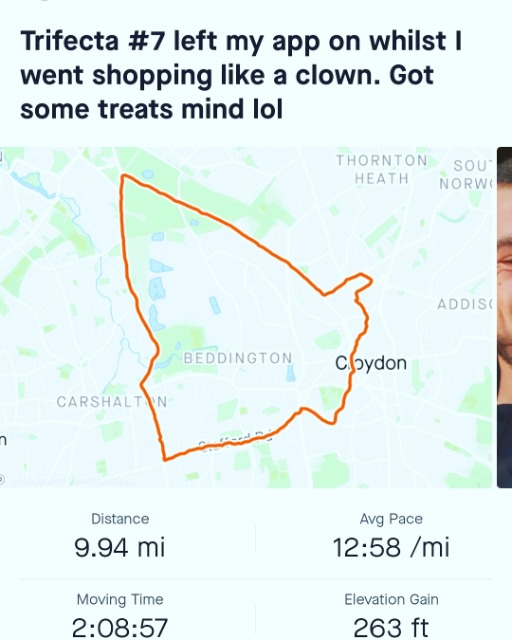512x640 pixels.
Task: Select the 9.94 mi distance value
Action: click(120, 547)
